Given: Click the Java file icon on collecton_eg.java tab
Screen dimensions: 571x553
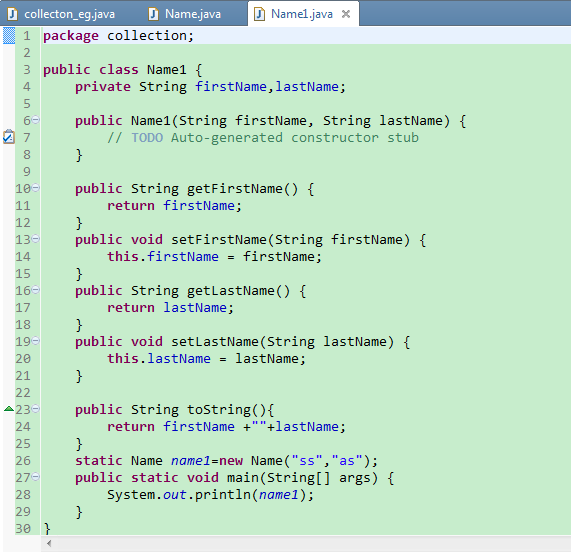Looking at the screenshot, I should pos(13,14).
